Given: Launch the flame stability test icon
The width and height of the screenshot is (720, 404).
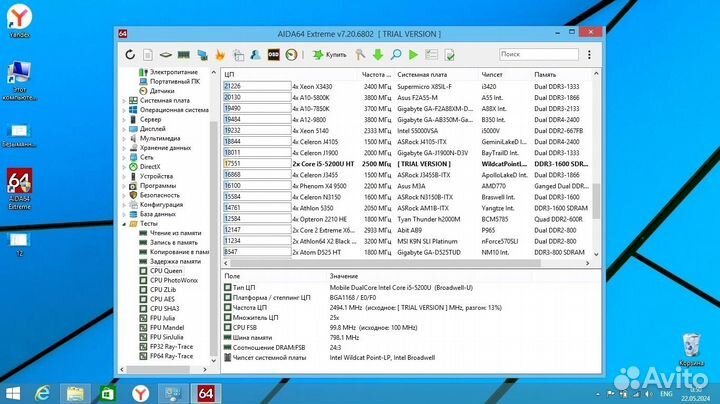Looking at the screenshot, I should 219,55.
